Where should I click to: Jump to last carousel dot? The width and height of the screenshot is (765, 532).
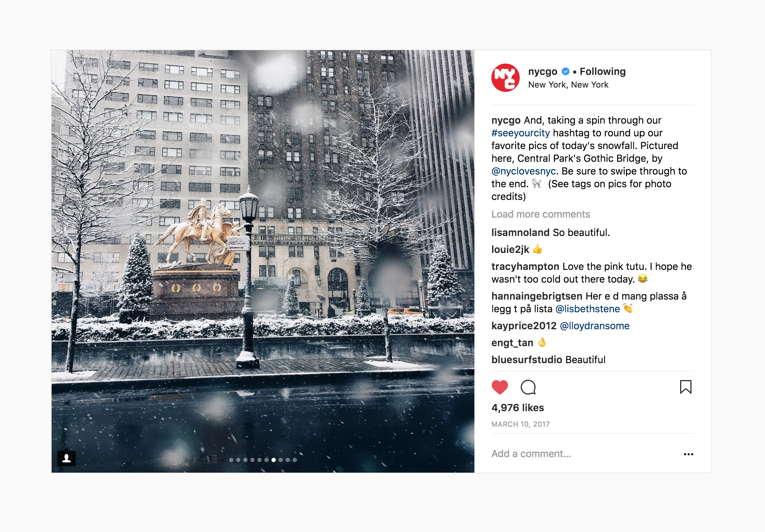point(295,460)
